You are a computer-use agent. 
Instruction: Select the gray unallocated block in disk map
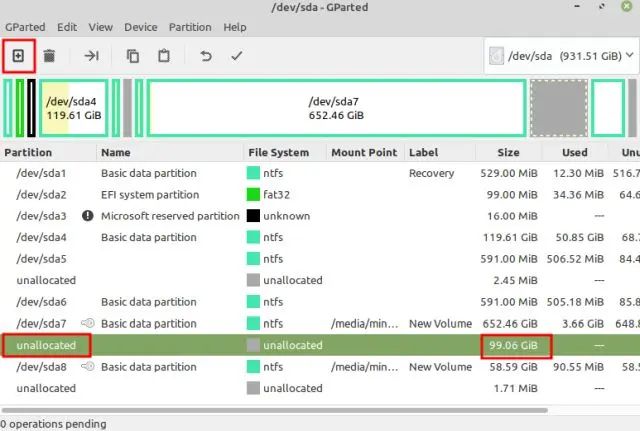pyautogui.click(x=559, y=108)
